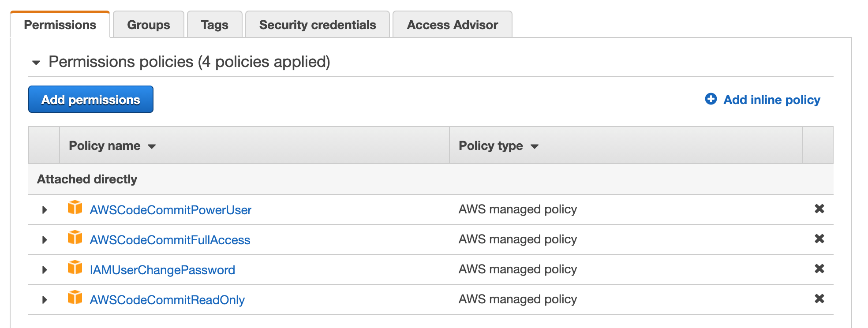868x328 pixels.
Task: Click the AWSCodeCommitPowerUser policy box icon
Action: [75, 207]
